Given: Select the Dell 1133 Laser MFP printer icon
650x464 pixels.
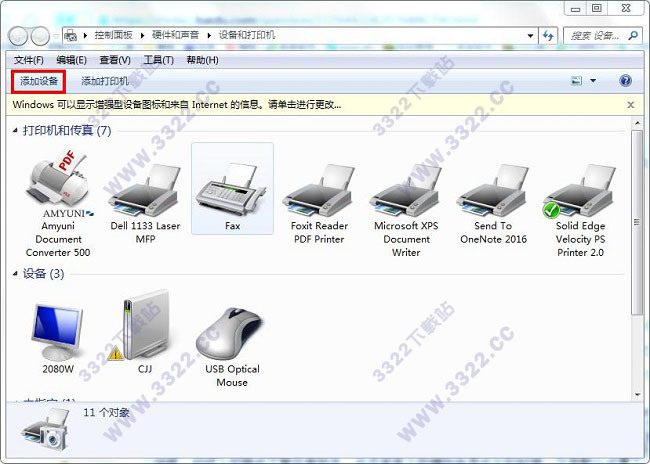Looking at the screenshot, I should (x=145, y=190).
